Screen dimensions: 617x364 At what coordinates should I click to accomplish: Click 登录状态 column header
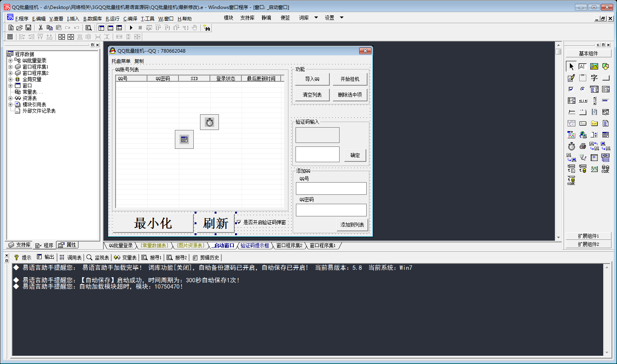click(x=226, y=79)
